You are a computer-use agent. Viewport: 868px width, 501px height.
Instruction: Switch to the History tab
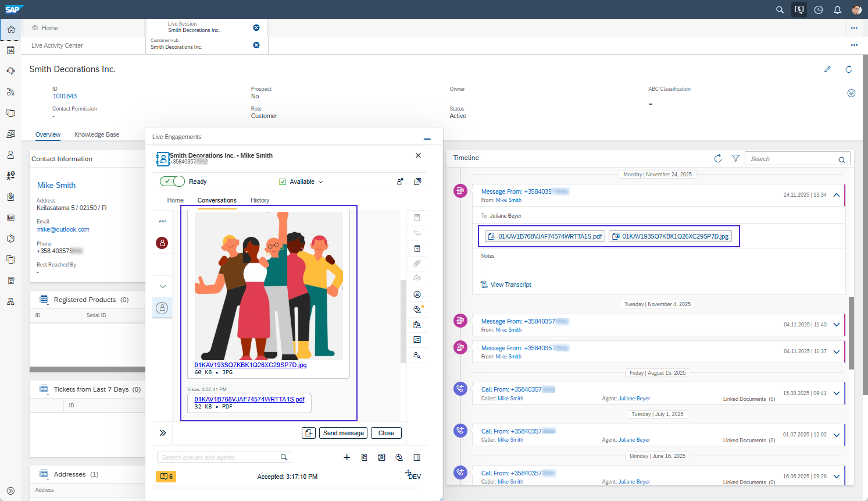tap(260, 200)
